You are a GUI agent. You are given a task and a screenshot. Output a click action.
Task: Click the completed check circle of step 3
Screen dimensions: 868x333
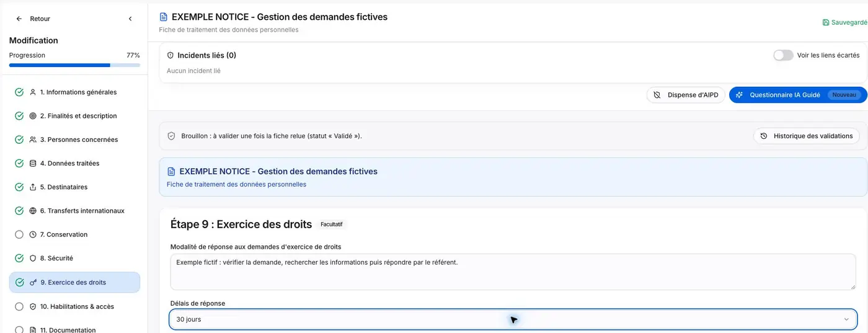19,140
